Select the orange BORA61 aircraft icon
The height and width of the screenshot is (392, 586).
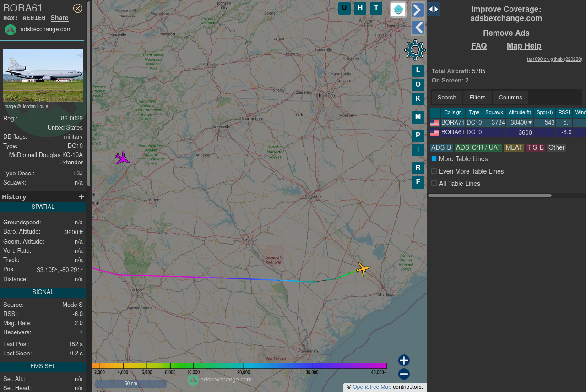click(x=363, y=269)
